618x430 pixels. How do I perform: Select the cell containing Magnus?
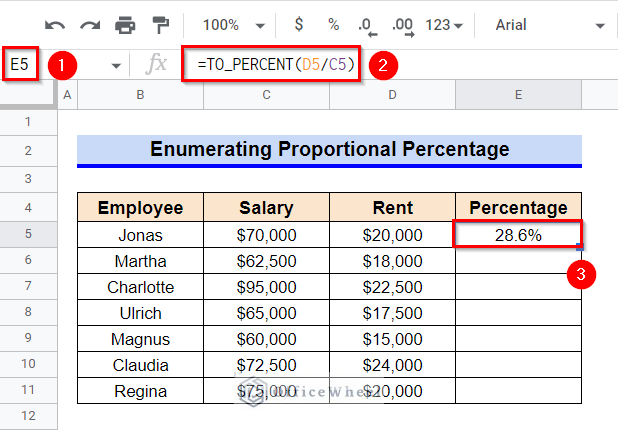click(x=140, y=339)
